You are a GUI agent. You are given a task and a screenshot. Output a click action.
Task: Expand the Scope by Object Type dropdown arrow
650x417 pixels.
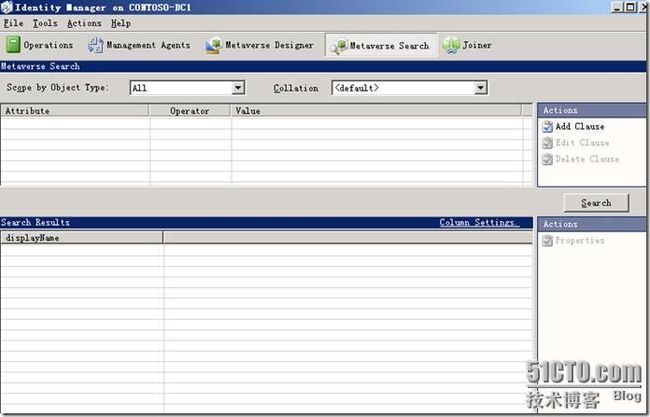coord(238,88)
